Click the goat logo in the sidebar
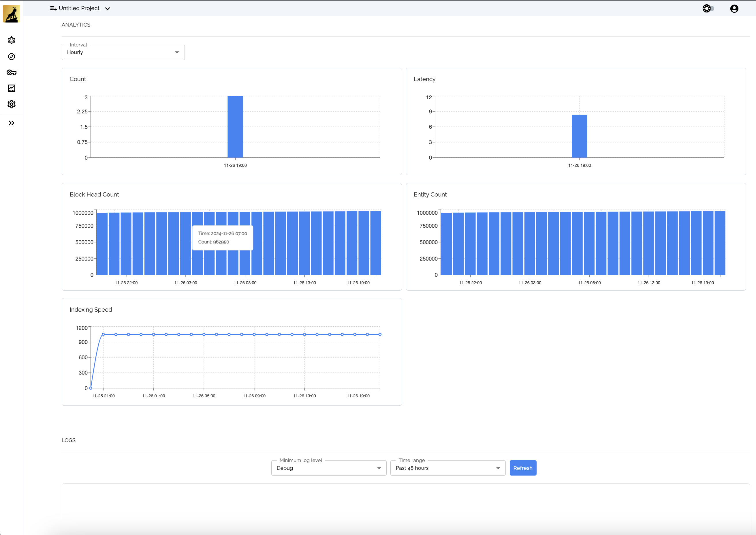This screenshot has width=756, height=535. click(12, 14)
